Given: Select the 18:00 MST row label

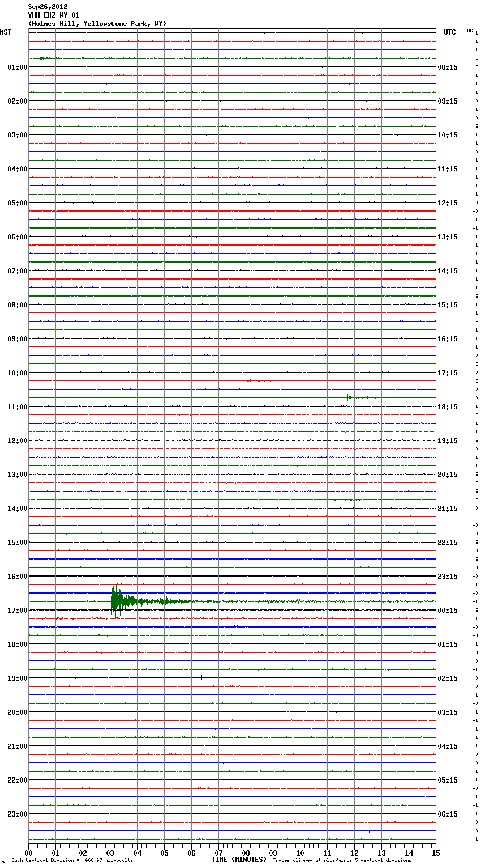Looking at the screenshot, I should (17, 644).
